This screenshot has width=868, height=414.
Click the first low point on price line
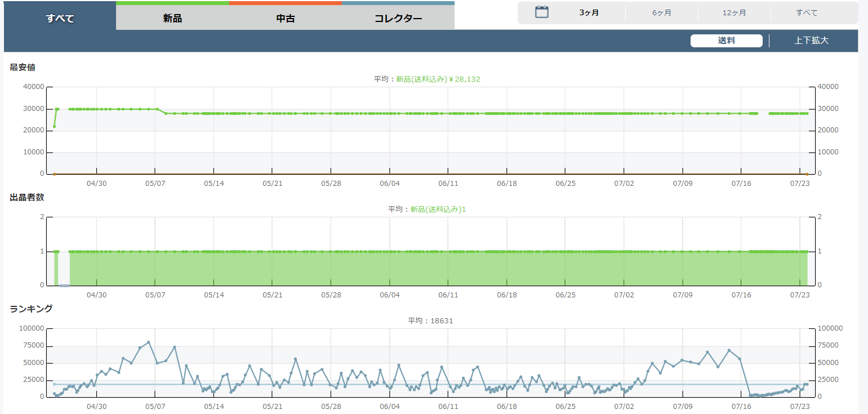[55, 126]
